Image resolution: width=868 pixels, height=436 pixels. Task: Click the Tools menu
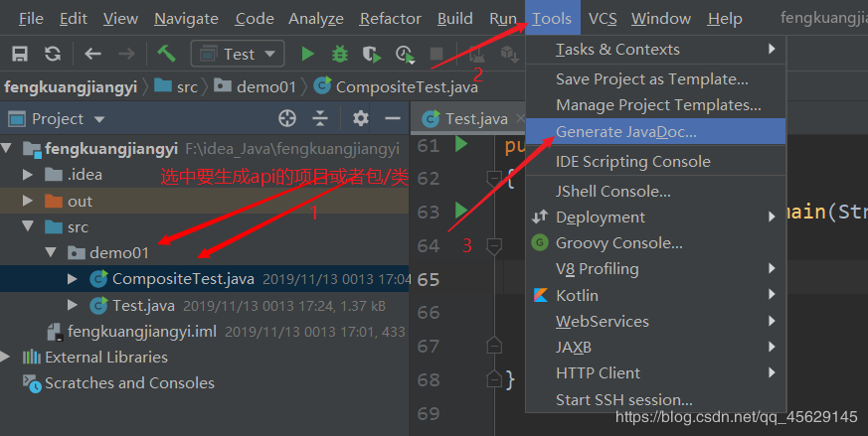(x=553, y=18)
